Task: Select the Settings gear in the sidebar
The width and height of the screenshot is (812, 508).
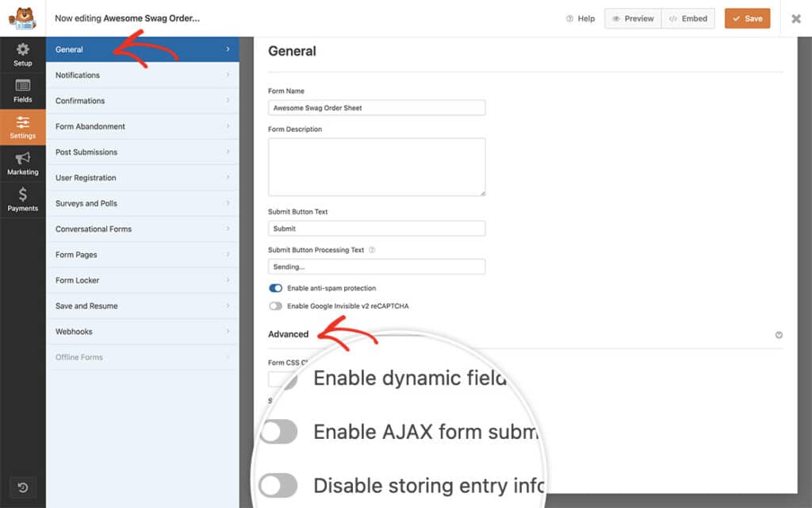Action: [x=22, y=127]
